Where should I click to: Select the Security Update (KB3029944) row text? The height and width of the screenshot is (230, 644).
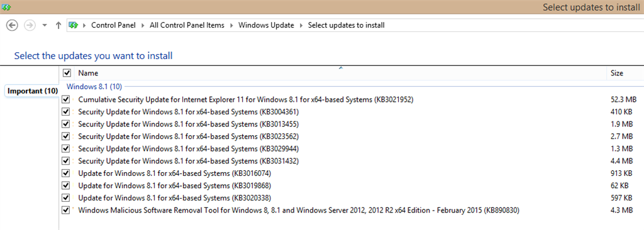[x=188, y=148]
